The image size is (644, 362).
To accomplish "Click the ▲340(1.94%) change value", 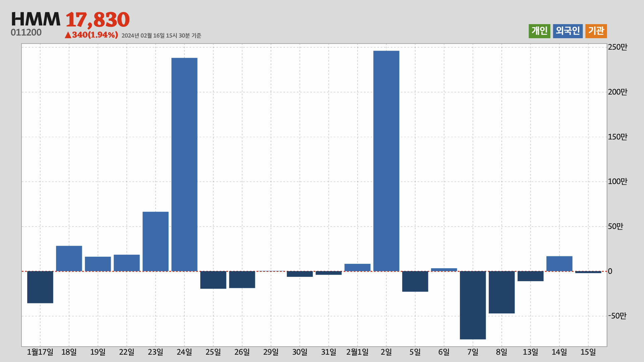I will click(x=91, y=35).
